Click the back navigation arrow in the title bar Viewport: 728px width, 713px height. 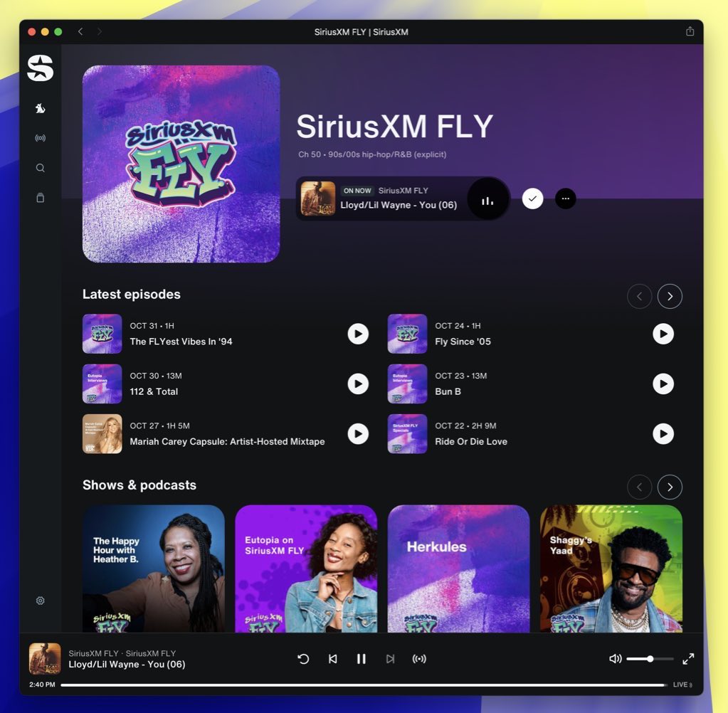80,31
